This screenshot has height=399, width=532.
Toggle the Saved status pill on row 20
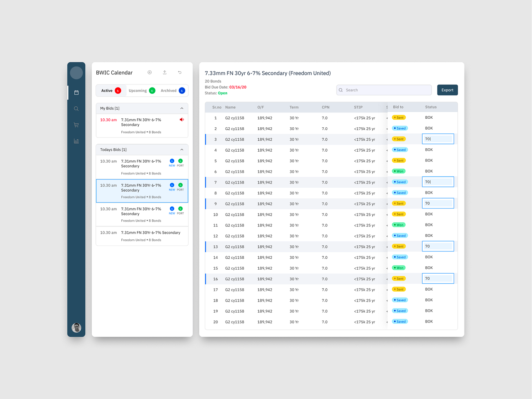[x=400, y=322]
